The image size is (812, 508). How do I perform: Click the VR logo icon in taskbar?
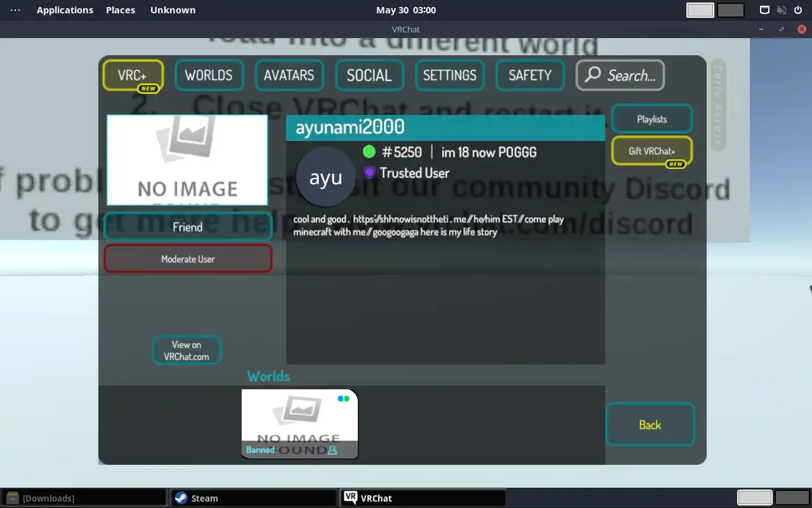(x=350, y=498)
